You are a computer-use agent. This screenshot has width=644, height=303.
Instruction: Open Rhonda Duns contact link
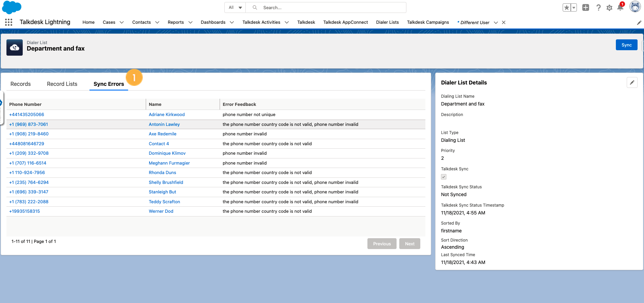[162, 173]
